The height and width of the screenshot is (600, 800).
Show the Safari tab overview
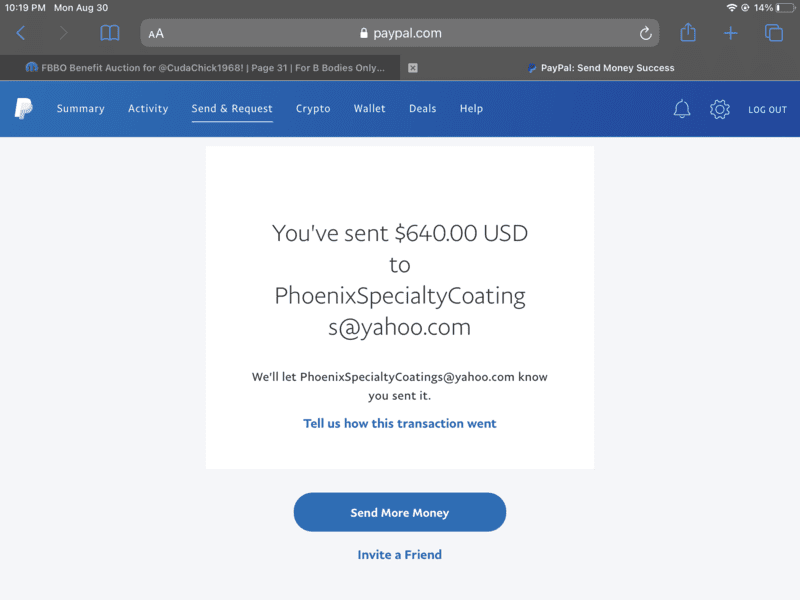coord(774,33)
